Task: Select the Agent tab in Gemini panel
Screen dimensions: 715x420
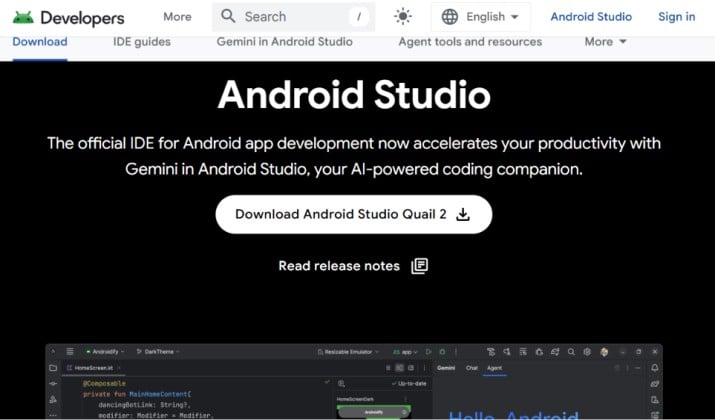Action: 495,368
